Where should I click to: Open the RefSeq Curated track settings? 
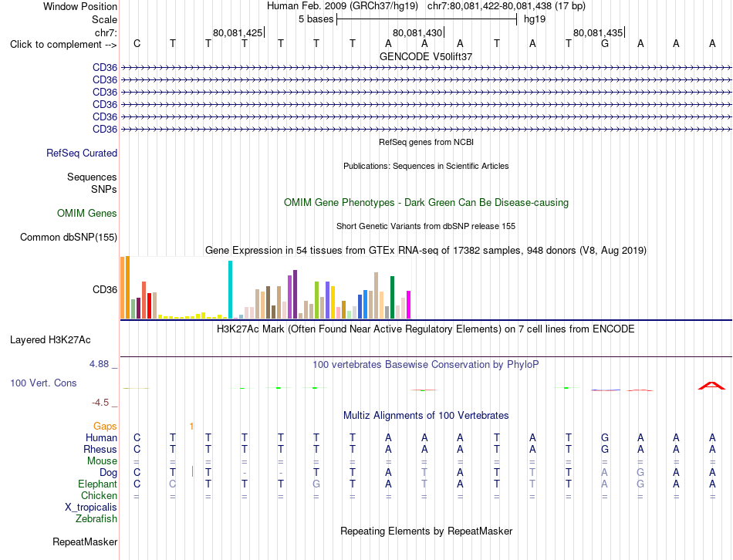pos(82,153)
